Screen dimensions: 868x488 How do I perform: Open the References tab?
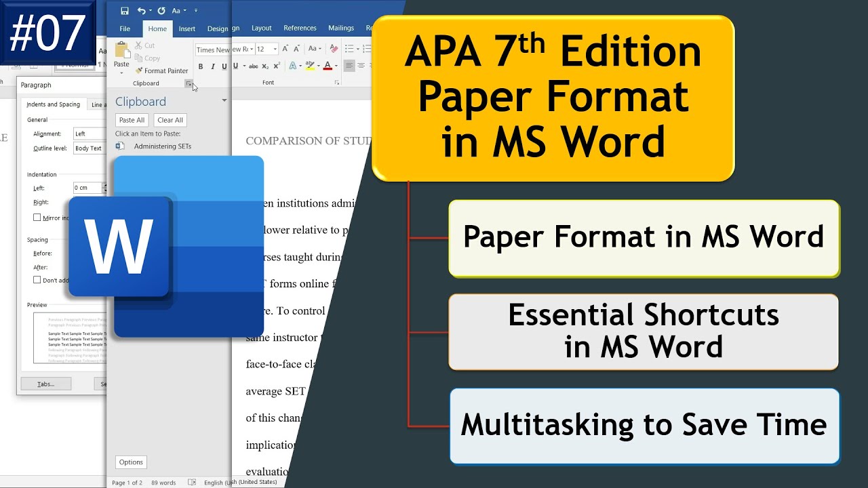click(x=300, y=28)
